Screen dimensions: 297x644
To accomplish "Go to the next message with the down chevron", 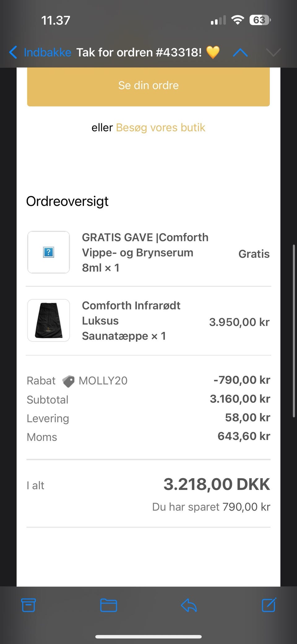I will pos(273,53).
